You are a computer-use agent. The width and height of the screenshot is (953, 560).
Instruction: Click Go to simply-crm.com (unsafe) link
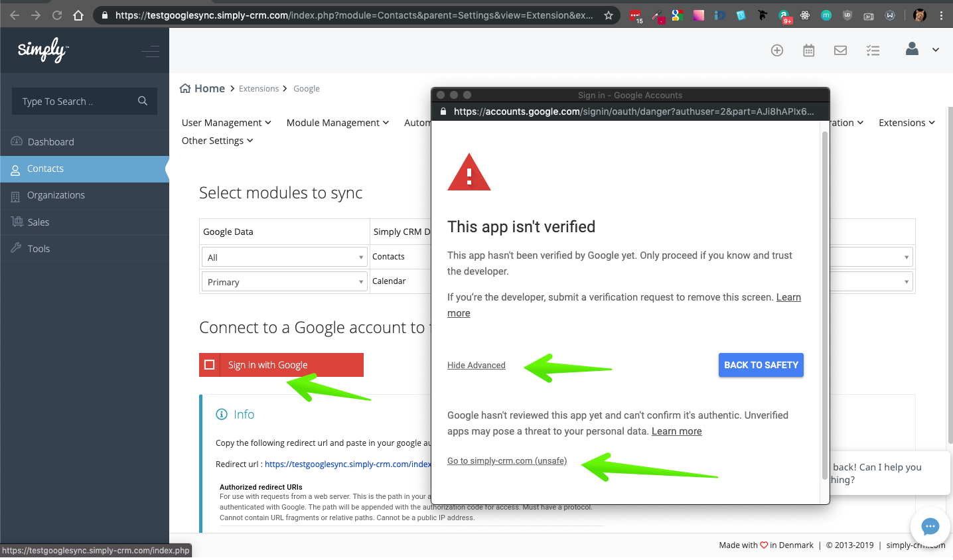[507, 461]
